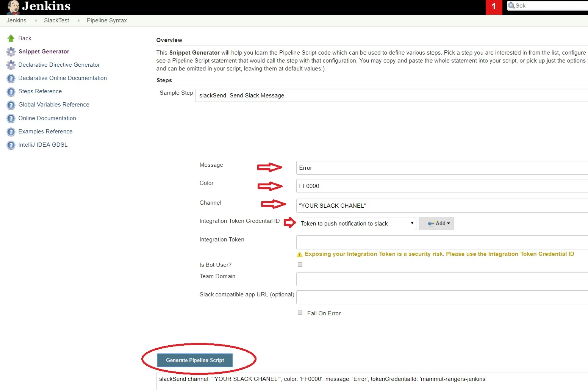588x390 pixels.
Task: Click the Integration Token Credential ID label
Action: [240, 221]
